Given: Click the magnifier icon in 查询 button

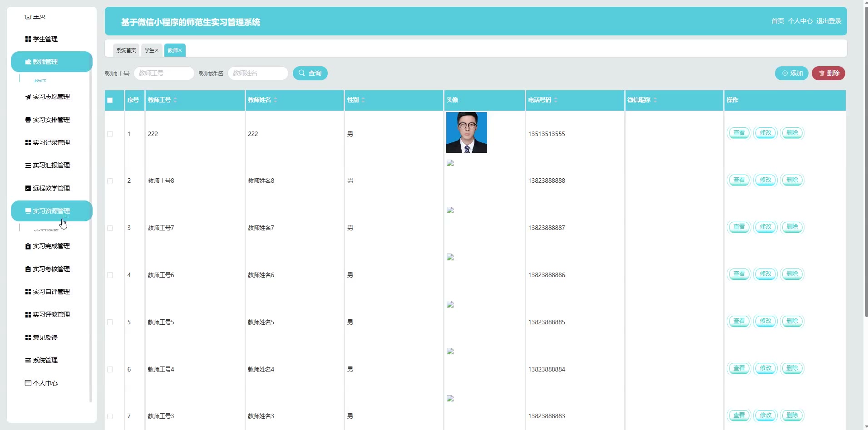Looking at the screenshot, I should point(301,73).
